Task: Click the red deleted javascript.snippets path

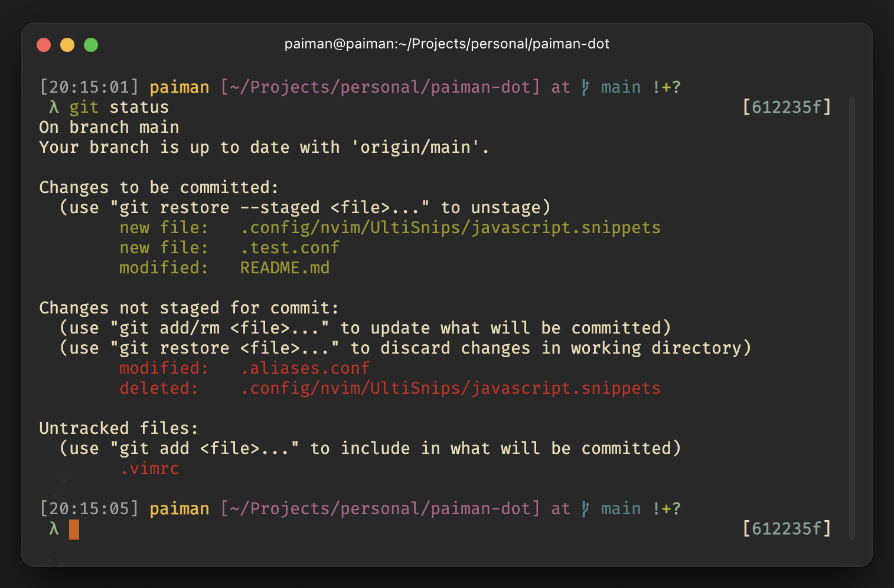Action: point(451,388)
